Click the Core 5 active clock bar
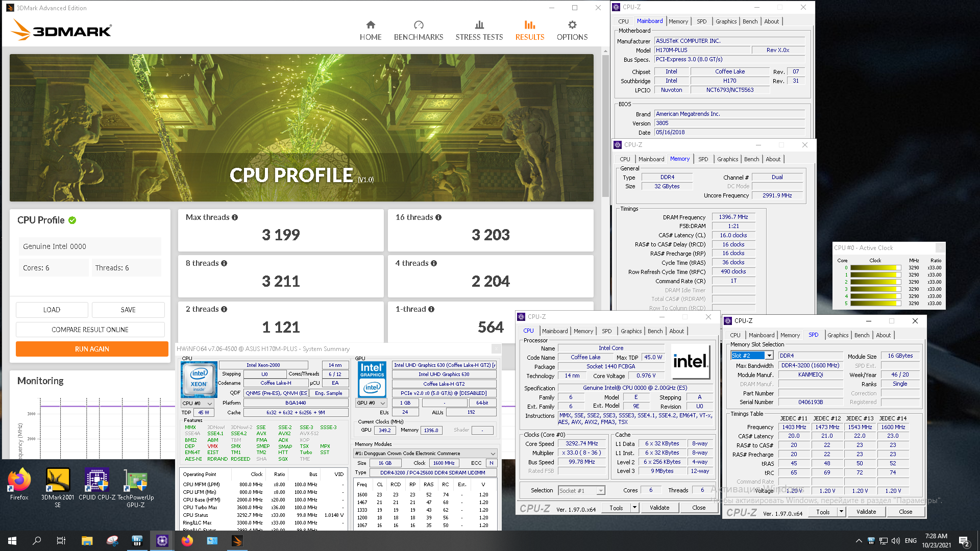980x551 pixels. point(876,304)
